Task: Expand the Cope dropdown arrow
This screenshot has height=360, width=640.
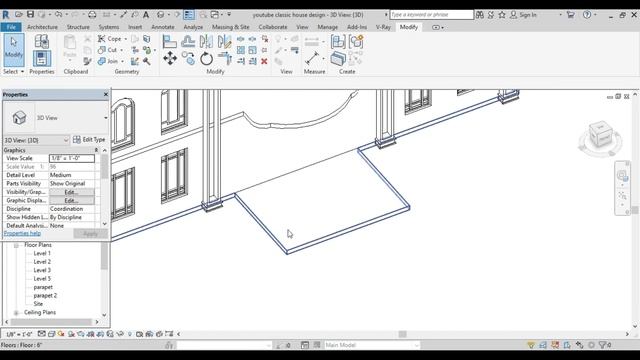Action: coord(126,39)
